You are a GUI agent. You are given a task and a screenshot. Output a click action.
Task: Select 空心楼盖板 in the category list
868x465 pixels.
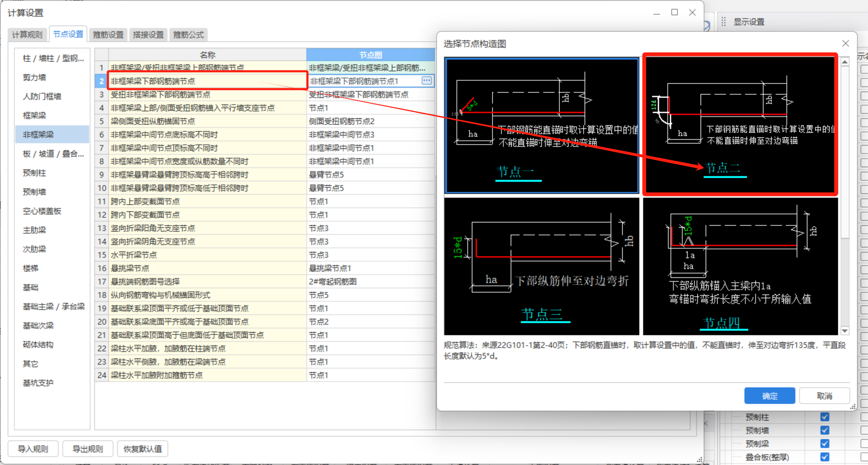[53, 211]
